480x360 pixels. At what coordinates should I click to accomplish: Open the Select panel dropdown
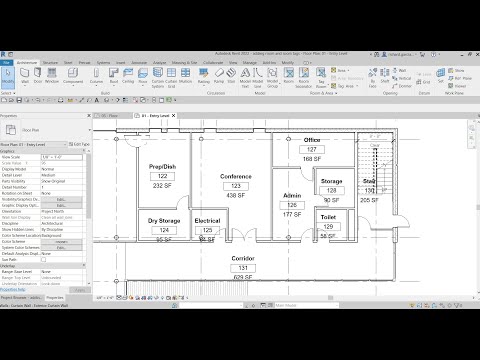tap(8, 93)
